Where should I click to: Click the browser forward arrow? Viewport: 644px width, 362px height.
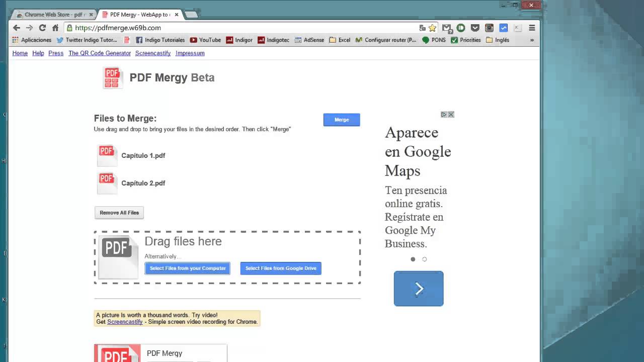click(29, 28)
